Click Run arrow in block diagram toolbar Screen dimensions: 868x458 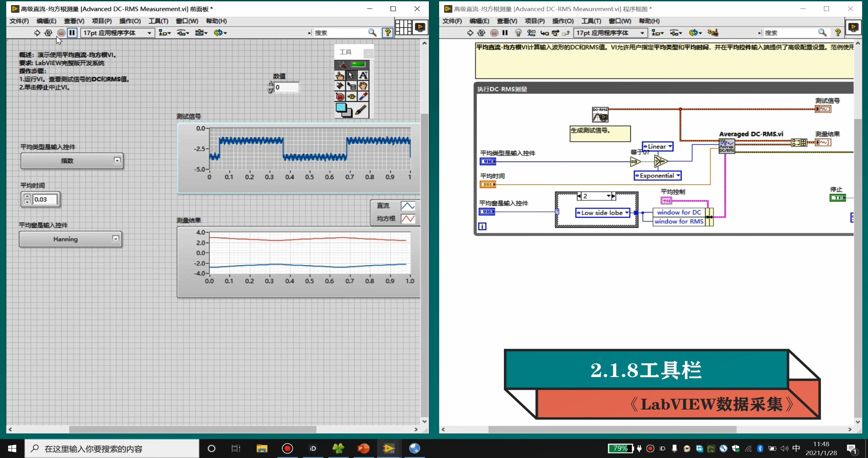470,33
